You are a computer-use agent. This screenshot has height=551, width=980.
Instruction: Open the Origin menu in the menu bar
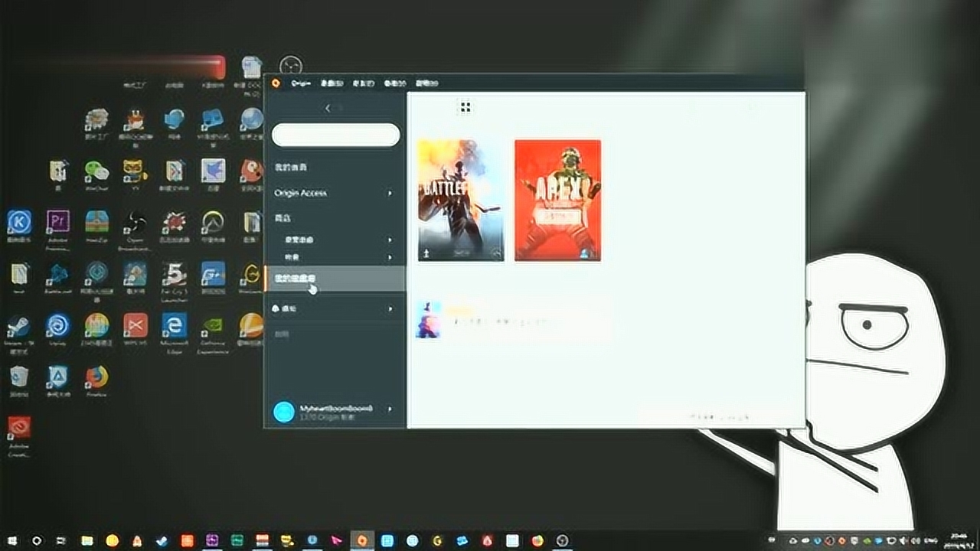click(301, 83)
